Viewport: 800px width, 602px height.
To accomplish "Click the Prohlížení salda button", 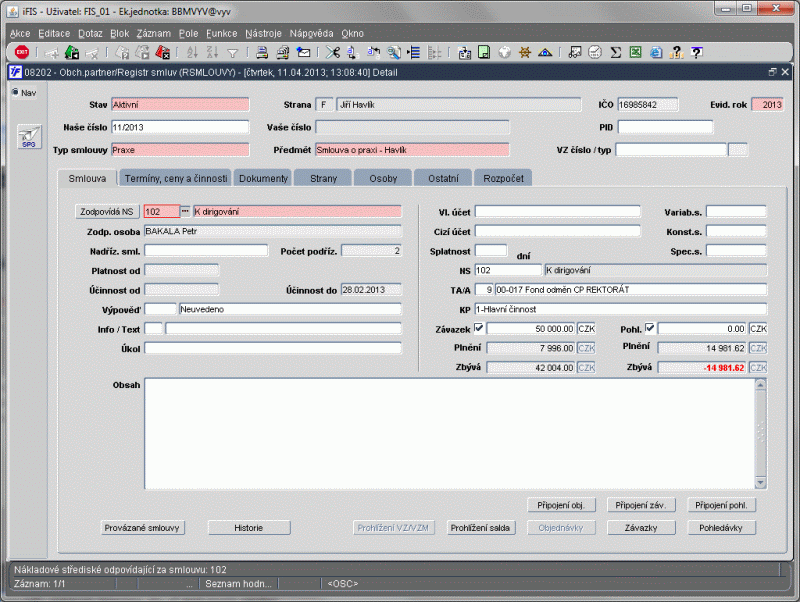I will 481,527.
